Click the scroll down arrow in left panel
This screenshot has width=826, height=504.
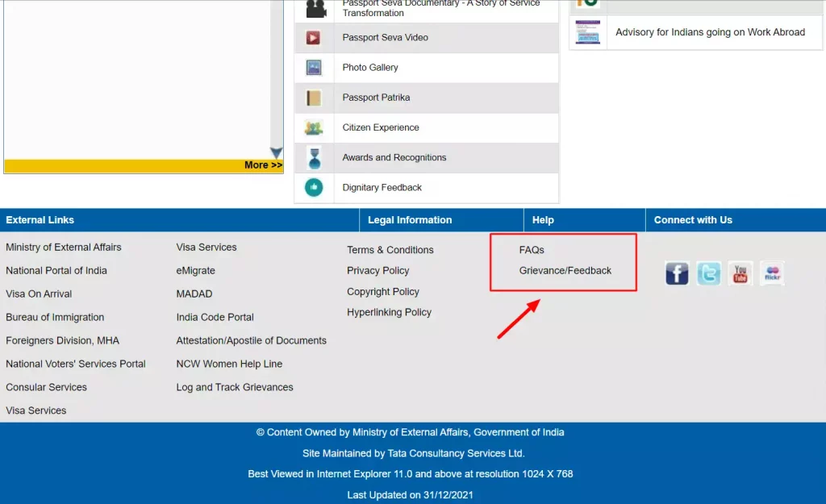click(276, 152)
